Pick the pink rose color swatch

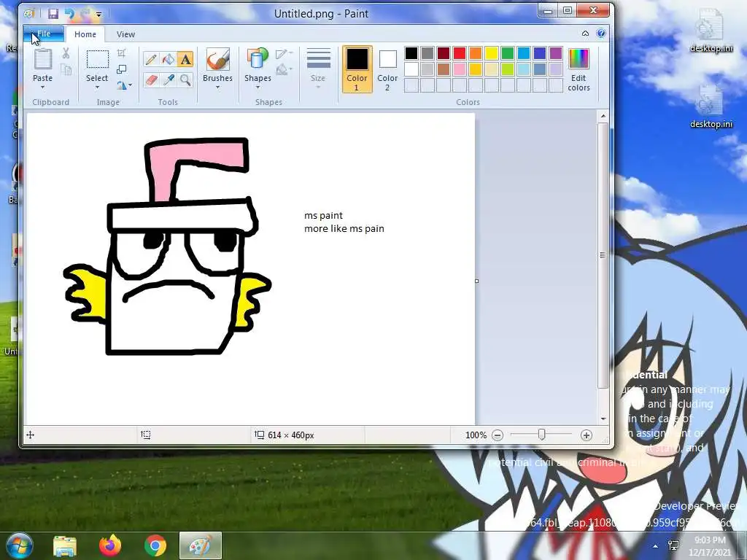coord(460,69)
